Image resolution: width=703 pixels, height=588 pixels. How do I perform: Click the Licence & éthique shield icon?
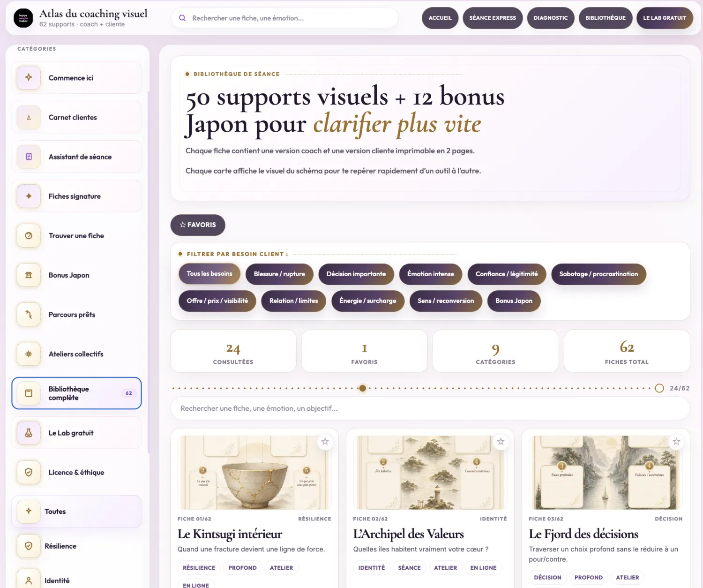29,472
